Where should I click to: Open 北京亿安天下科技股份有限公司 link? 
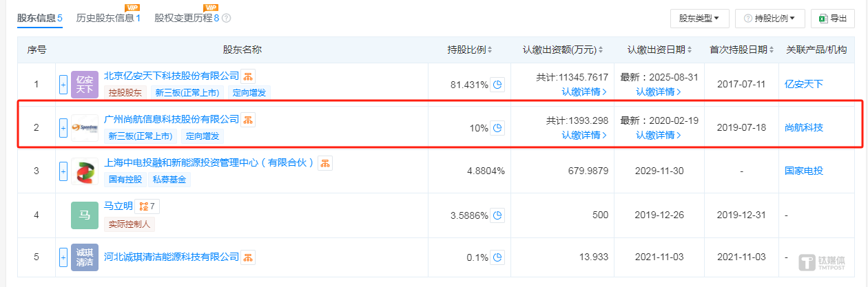pos(172,76)
